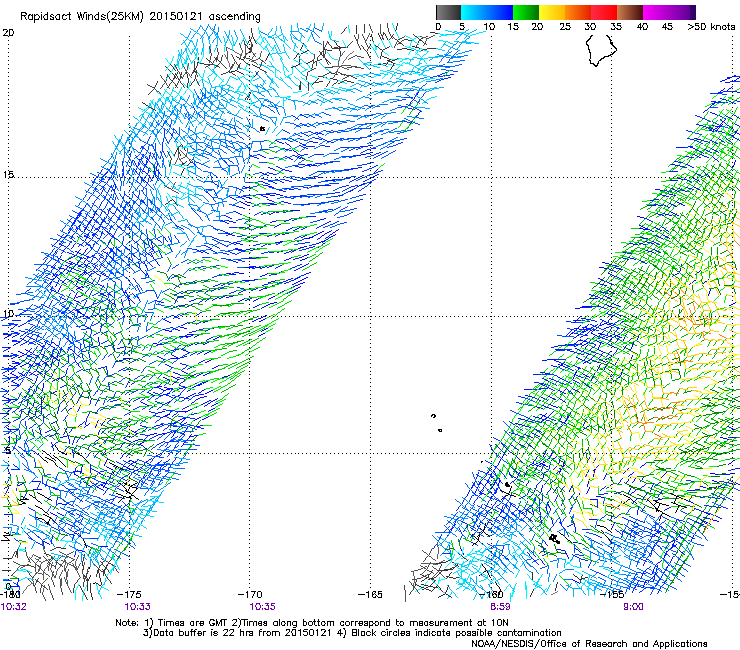
Task: Click the longitude label '-165'
Action: [370, 594]
